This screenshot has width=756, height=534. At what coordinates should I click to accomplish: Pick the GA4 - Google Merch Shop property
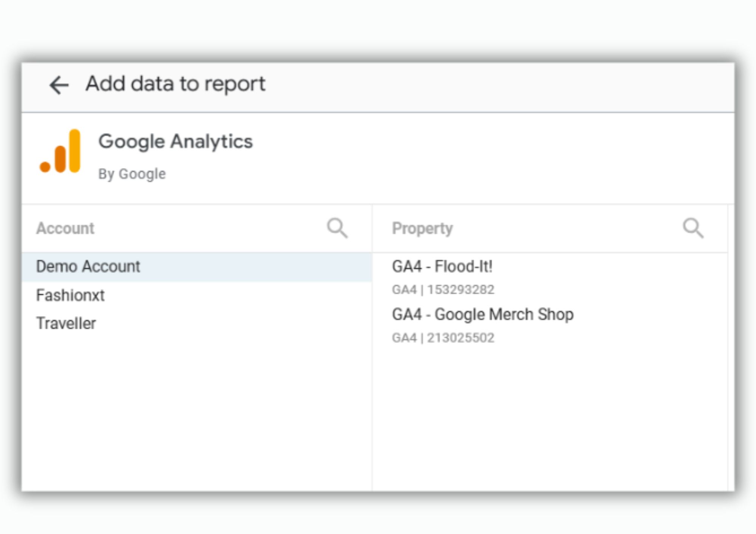pos(482,315)
